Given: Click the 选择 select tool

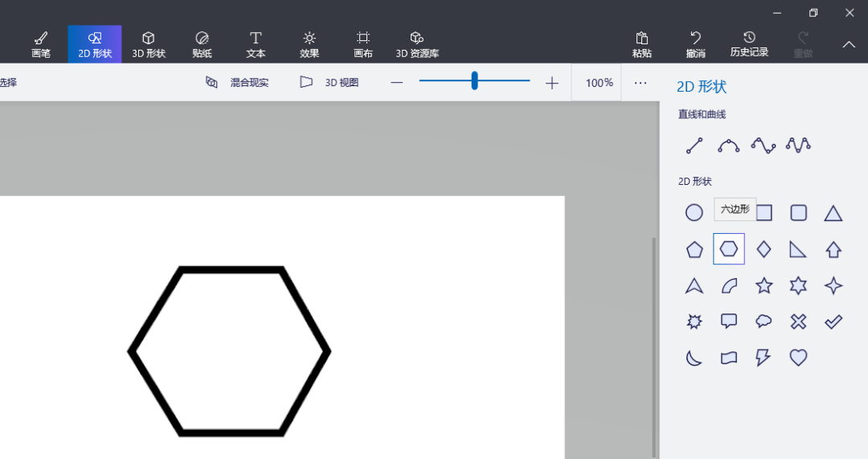Looking at the screenshot, I should pos(8,83).
